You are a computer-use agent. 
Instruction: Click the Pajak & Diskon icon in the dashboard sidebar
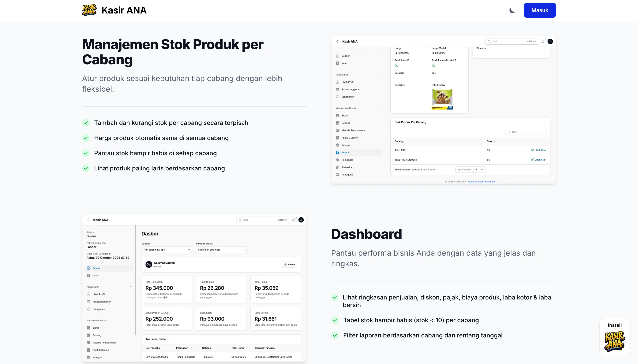click(88, 350)
